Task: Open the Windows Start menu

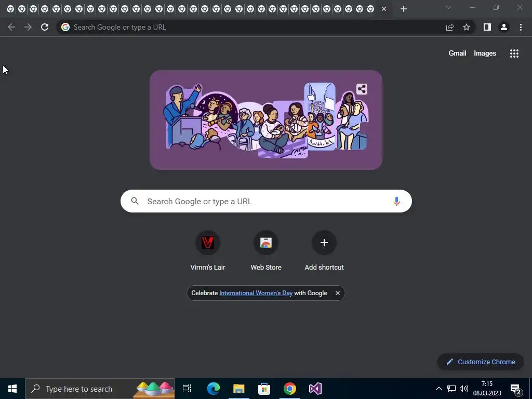Action: [x=12, y=389]
